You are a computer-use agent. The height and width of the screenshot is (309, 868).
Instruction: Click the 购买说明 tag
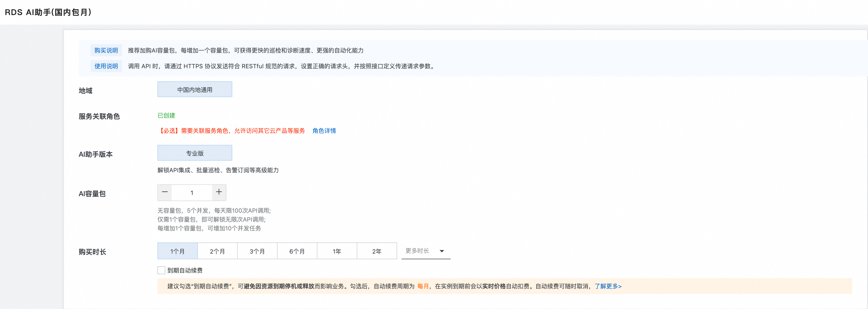click(x=106, y=50)
